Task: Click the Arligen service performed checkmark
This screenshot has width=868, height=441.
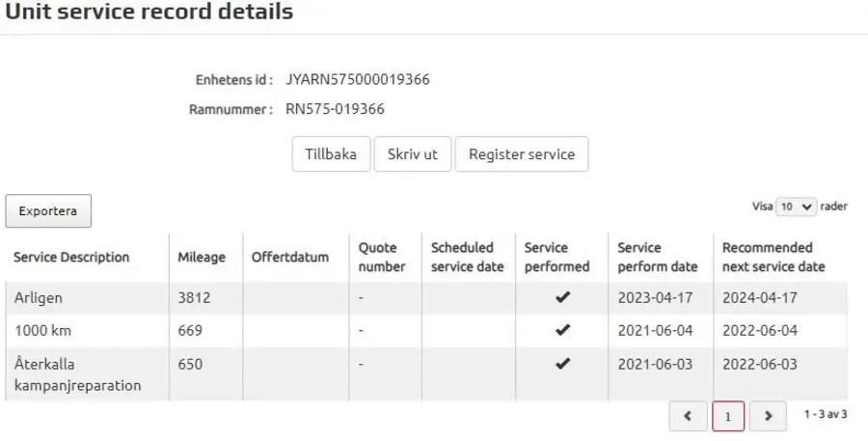Action: pyautogui.click(x=562, y=298)
